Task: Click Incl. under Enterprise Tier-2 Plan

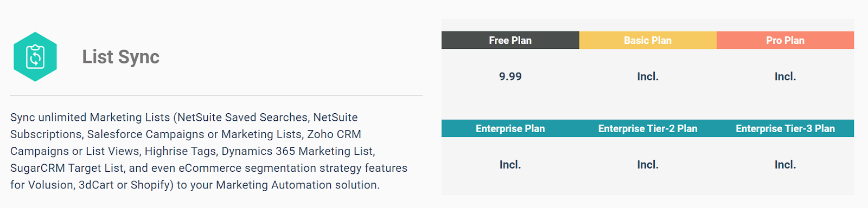Action: tap(648, 165)
